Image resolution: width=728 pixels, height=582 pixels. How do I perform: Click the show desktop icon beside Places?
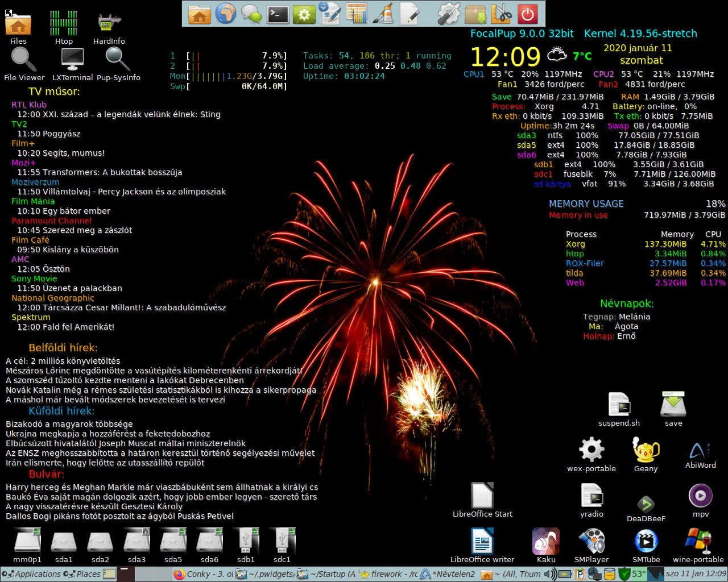[x=109, y=574]
